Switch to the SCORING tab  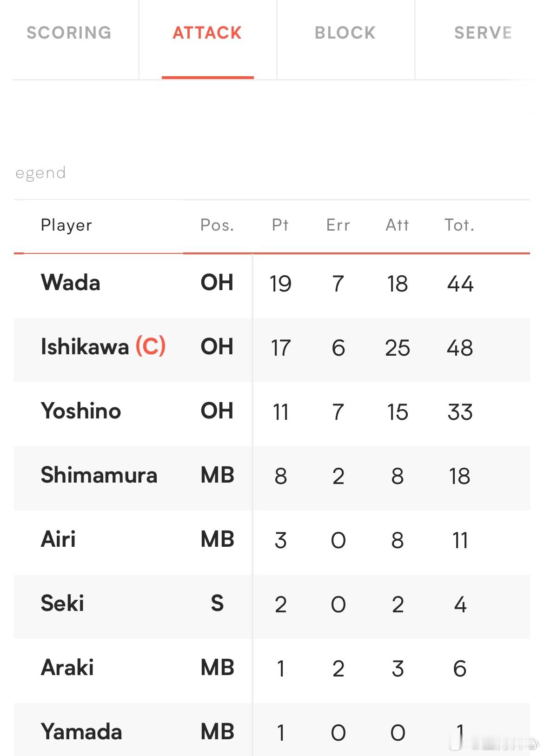point(69,33)
